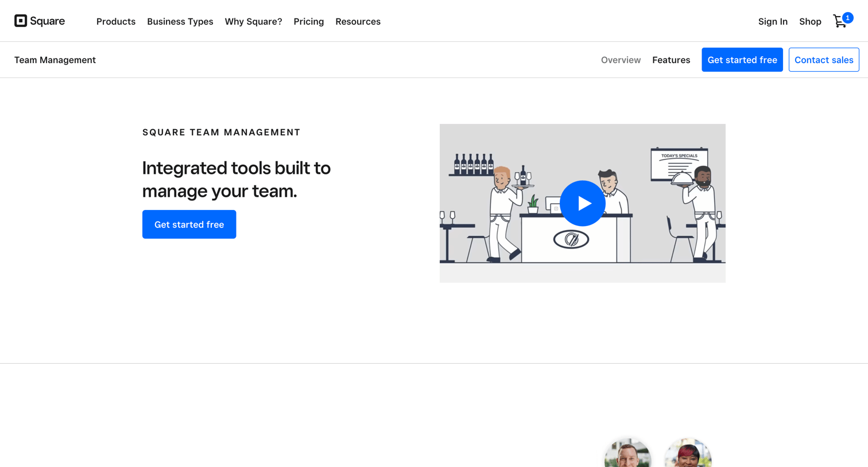Click the red-haired woman's portrait photo
Image resolution: width=868 pixels, height=467 pixels.
688,453
